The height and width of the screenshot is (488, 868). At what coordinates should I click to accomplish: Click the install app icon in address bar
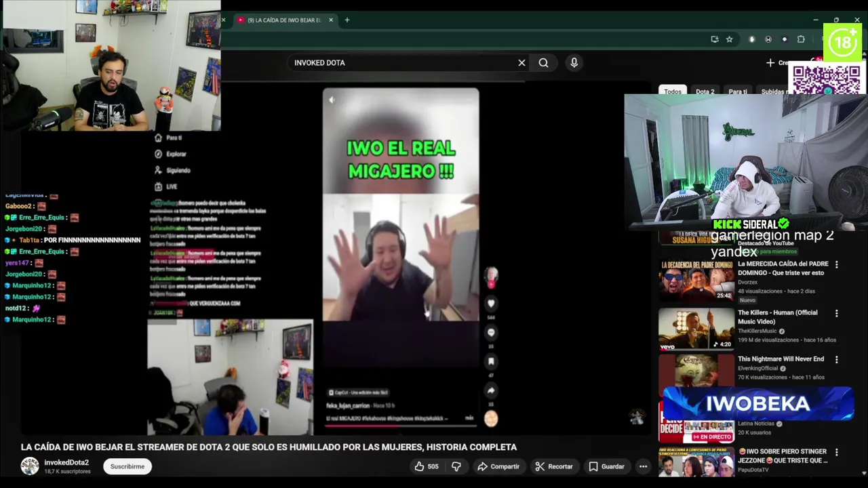[714, 39]
